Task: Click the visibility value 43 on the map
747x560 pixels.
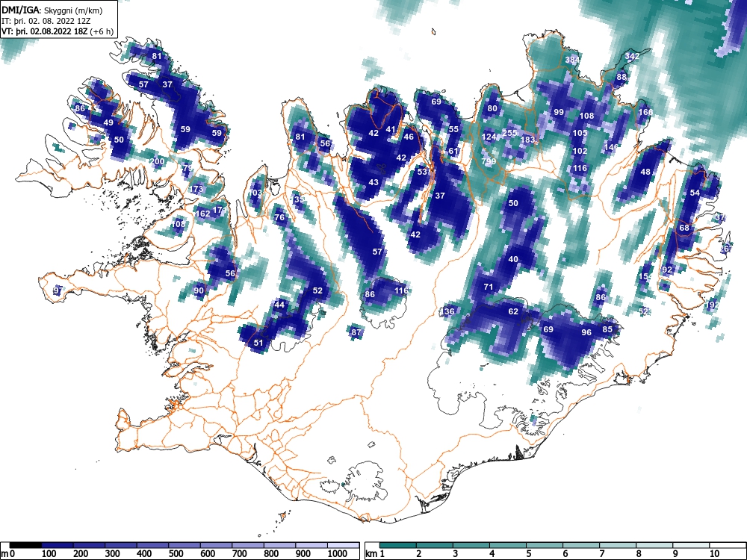Action: point(373,182)
